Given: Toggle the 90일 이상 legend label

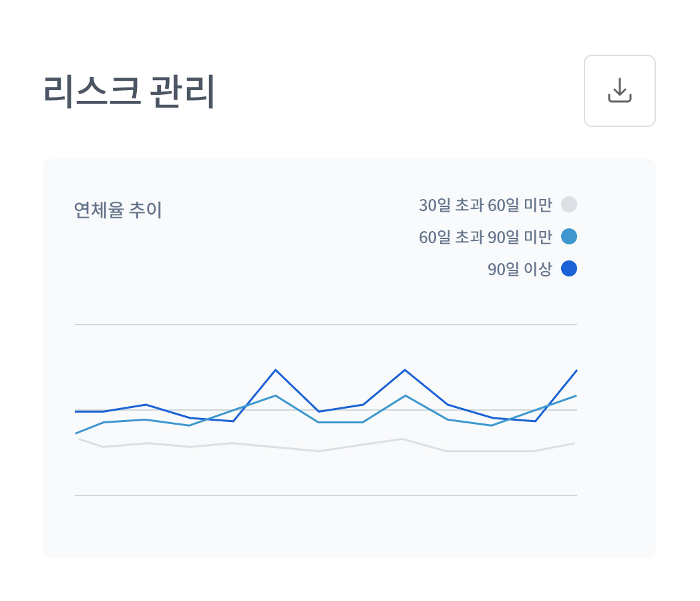Looking at the screenshot, I should [x=520, y=269].
